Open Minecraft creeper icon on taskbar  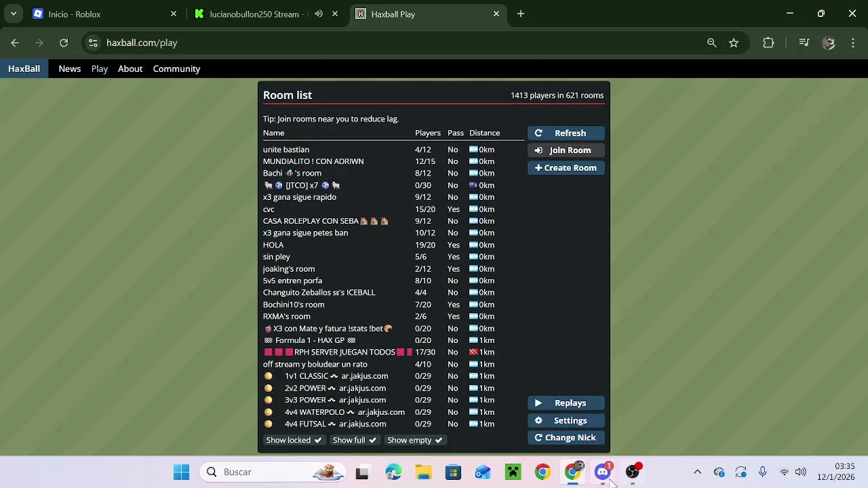(513, 472)
